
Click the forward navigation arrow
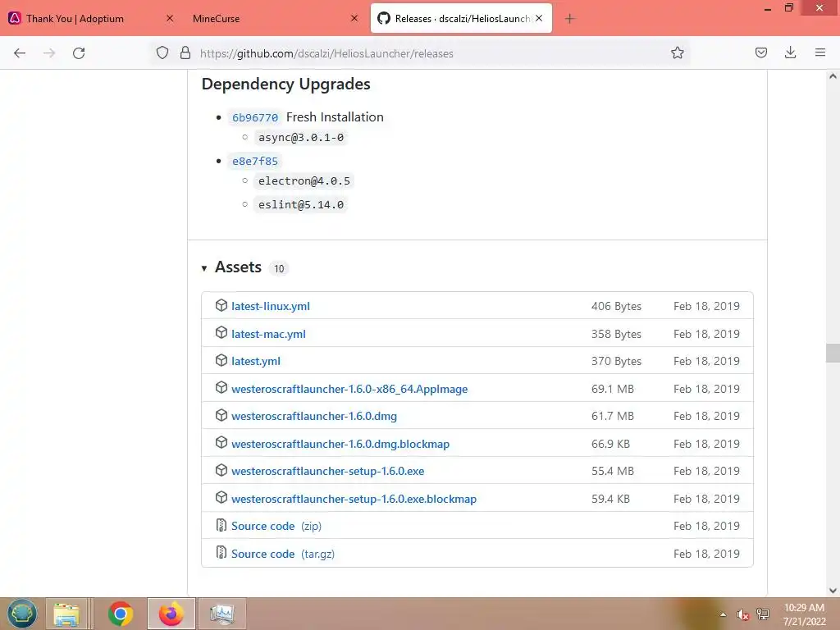49,53
